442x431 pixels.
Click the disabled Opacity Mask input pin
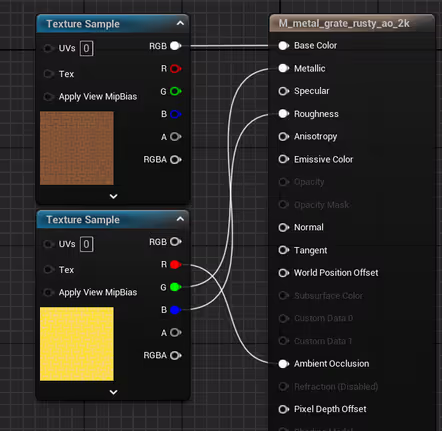284,204
